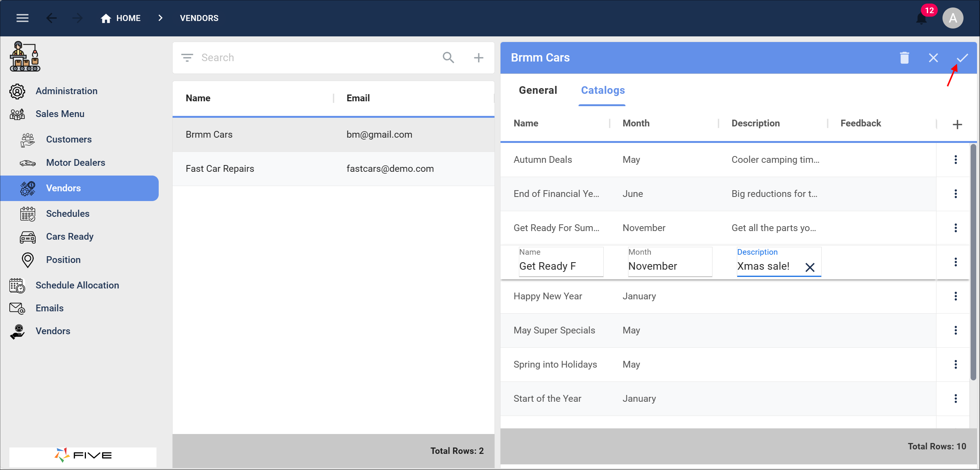Select the Fast Car Repairs row
This screenshot has width=980, height=470.
pyautogui.click(x=333, y=169)
